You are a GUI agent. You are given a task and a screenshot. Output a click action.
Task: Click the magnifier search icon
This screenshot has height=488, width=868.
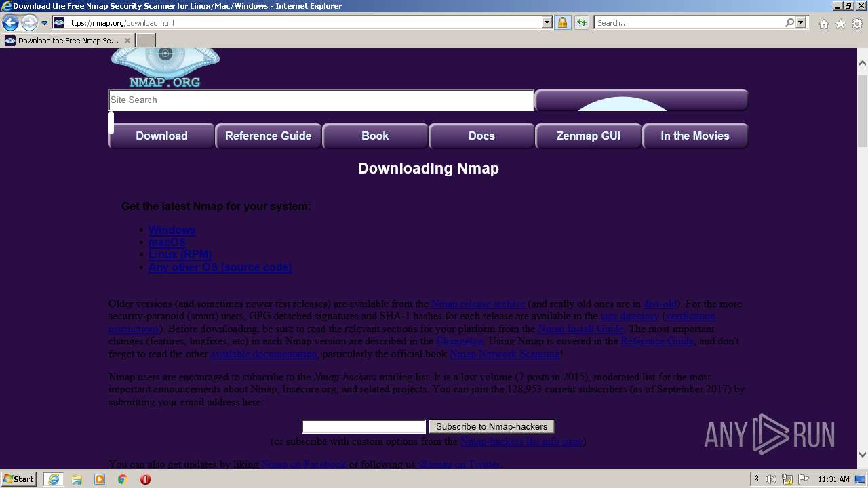(x=789, y=23)
